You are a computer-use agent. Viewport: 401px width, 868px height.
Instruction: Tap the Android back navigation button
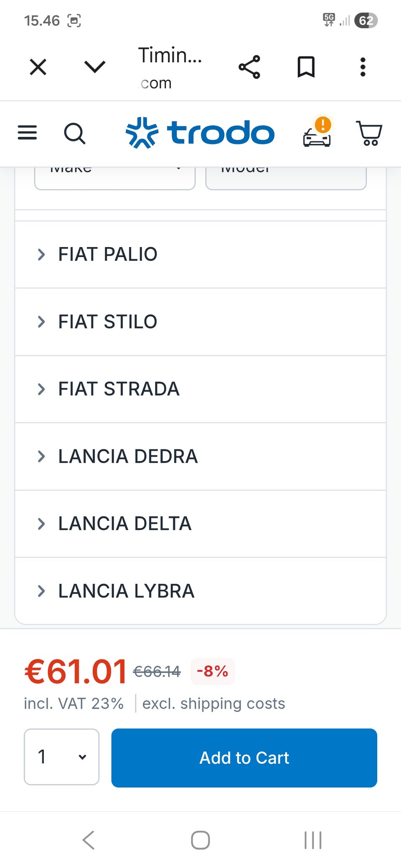pos(89,840)
